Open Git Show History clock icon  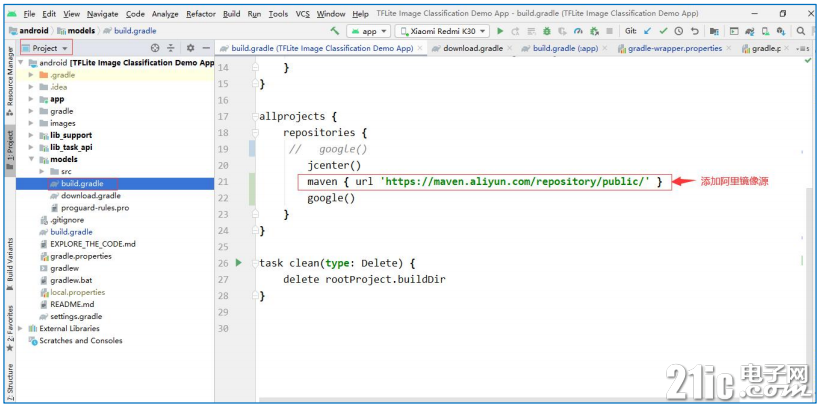coord(678,31)
